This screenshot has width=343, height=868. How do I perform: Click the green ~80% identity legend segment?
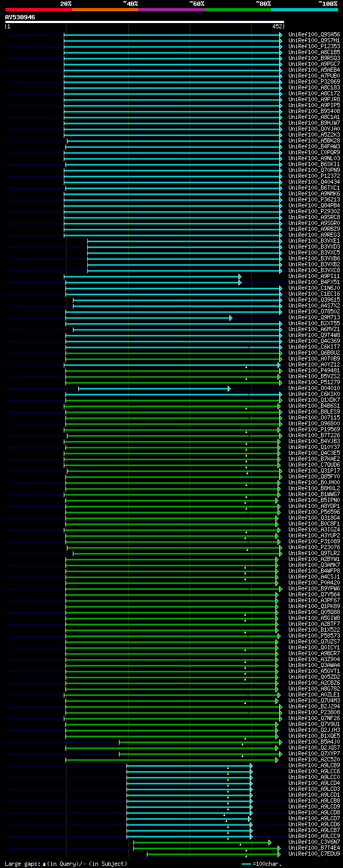(238, 10)
